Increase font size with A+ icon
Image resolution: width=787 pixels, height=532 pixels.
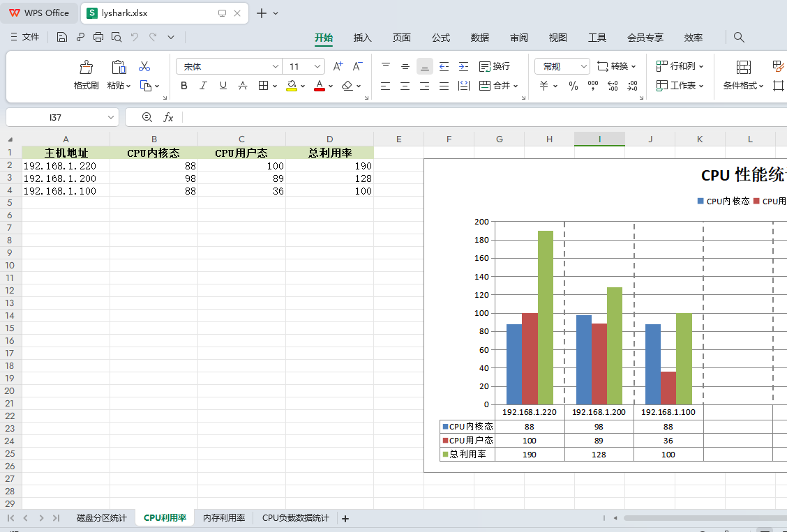point(338,66)
